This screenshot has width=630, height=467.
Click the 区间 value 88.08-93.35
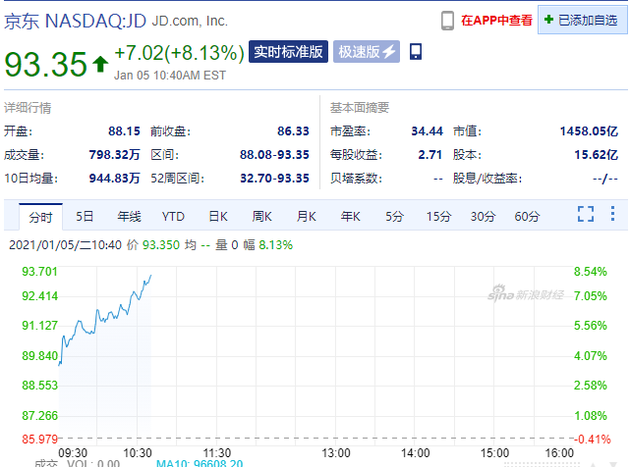274,155
